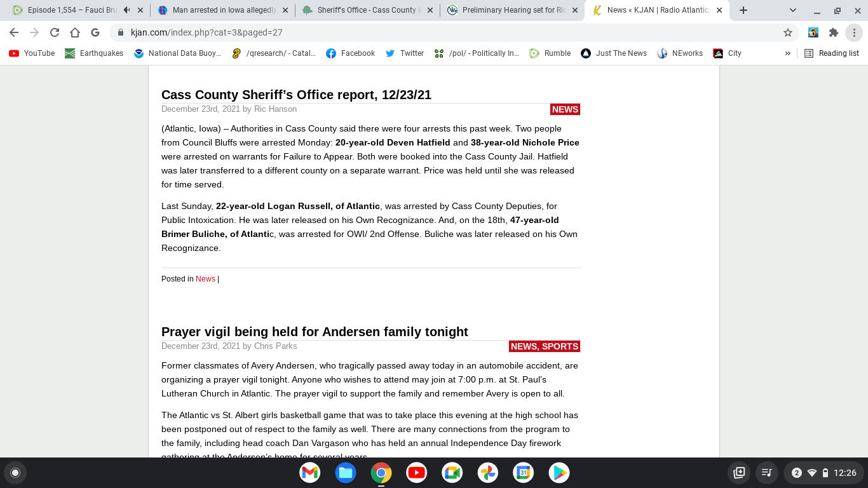Open the Files app from the shelf

(346, 473)
